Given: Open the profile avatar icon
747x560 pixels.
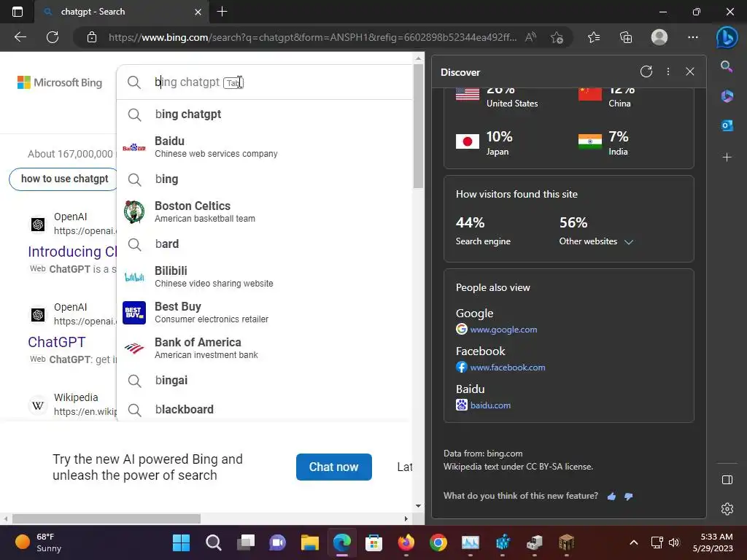Looking at the screenshot, I should tap(659, 37).
